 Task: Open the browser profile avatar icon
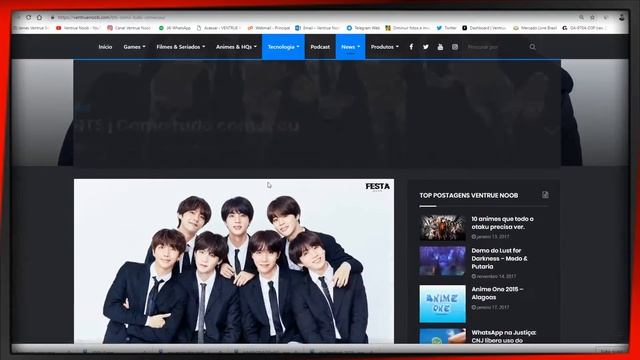tap(622, 18)
